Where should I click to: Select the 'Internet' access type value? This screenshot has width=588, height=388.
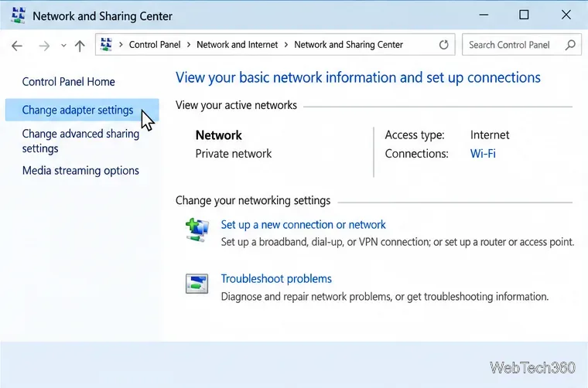(x=490, y=134)
